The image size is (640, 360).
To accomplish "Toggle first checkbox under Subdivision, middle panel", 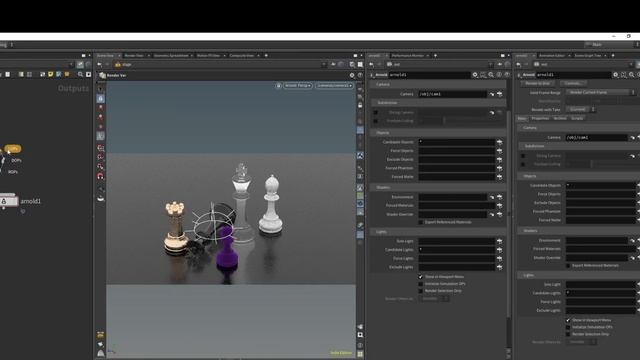I will [x=376, y=112].
